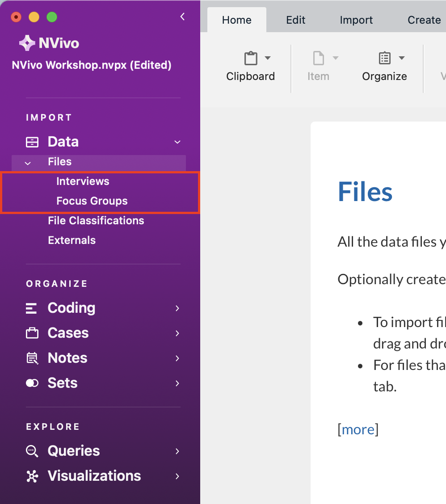The image size is (446, 504).
Task: Collapse the Data section chevron
Action: [x=177, y=142]
